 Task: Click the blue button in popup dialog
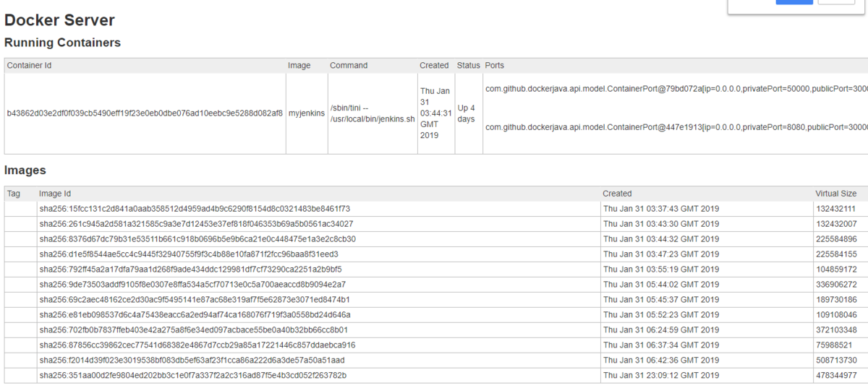(x=794, y=2)
